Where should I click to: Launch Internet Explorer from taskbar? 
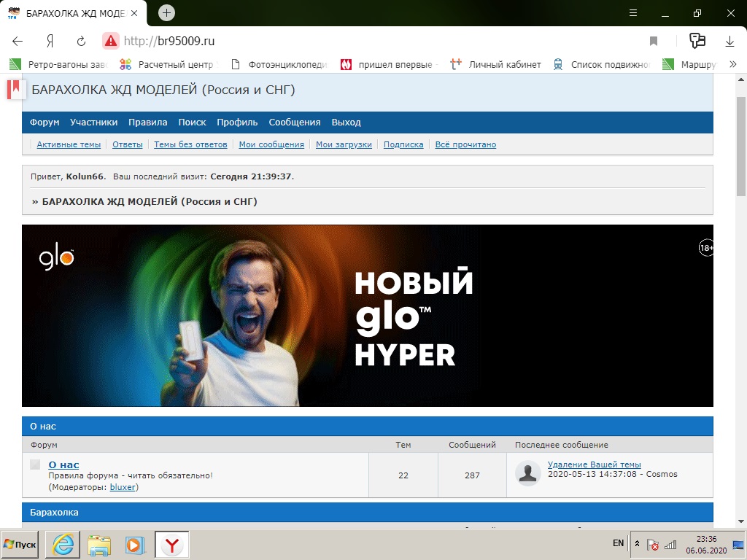63,545
